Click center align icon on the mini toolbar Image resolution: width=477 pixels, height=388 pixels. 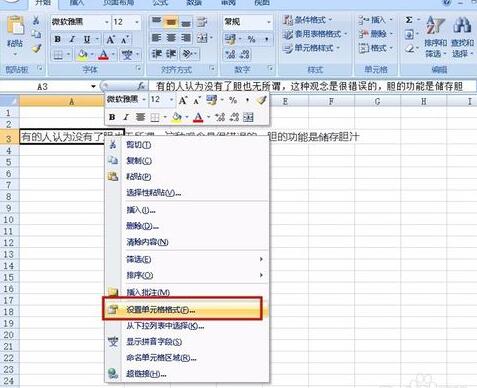140,117
